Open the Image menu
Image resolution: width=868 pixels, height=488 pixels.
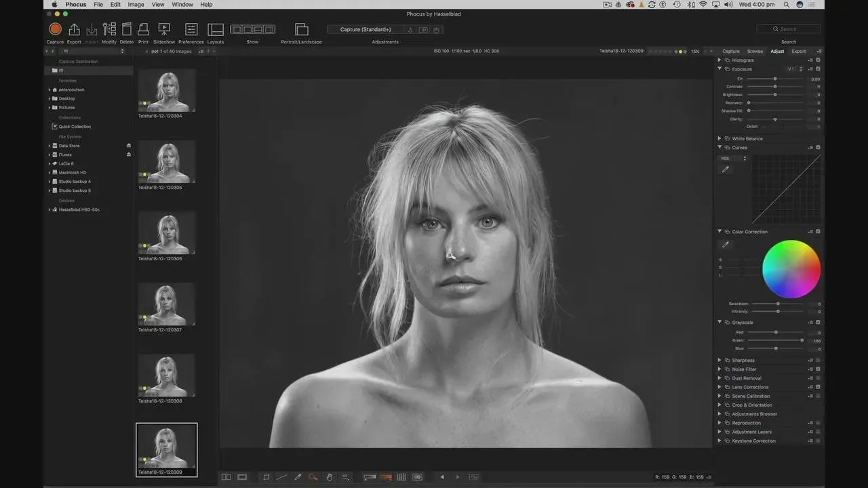click(x=136, y=5)
